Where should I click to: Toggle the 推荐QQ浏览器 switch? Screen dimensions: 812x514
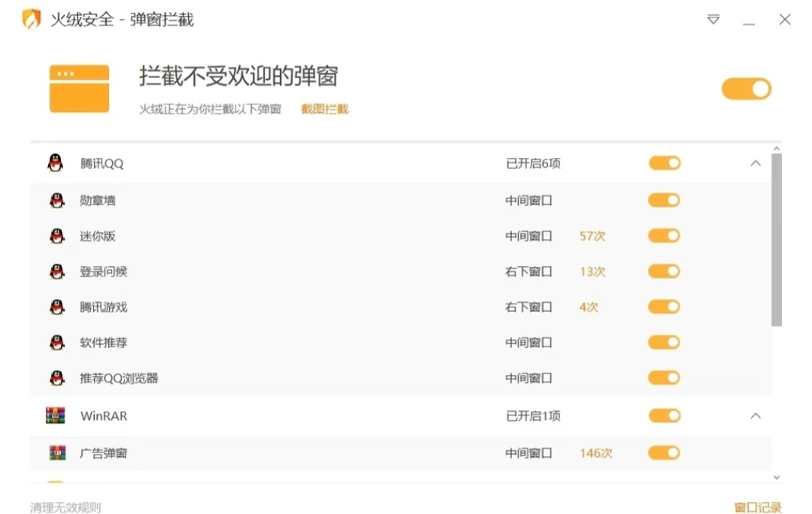click(x=665, y=378)
